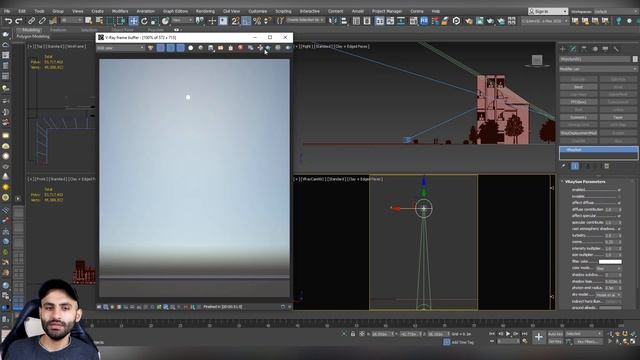Viewport: 640px width, 360px height.
Task: Click the Pin Stack icon
Action: click(563, 166)
